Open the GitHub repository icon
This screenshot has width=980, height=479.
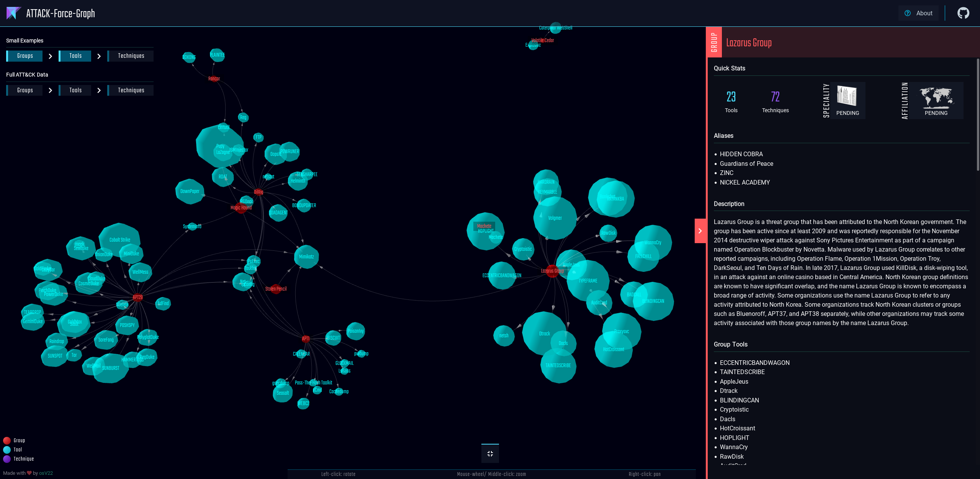click(963, 13)
